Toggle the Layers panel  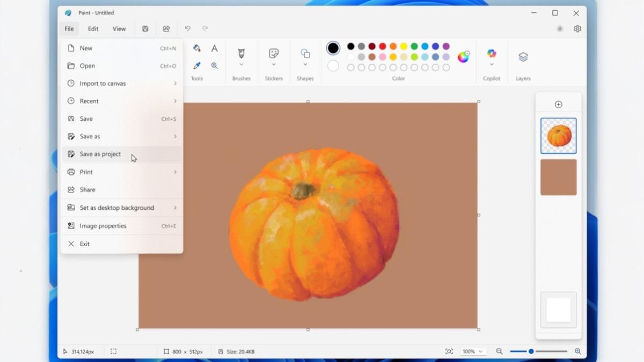click(523, 57)
